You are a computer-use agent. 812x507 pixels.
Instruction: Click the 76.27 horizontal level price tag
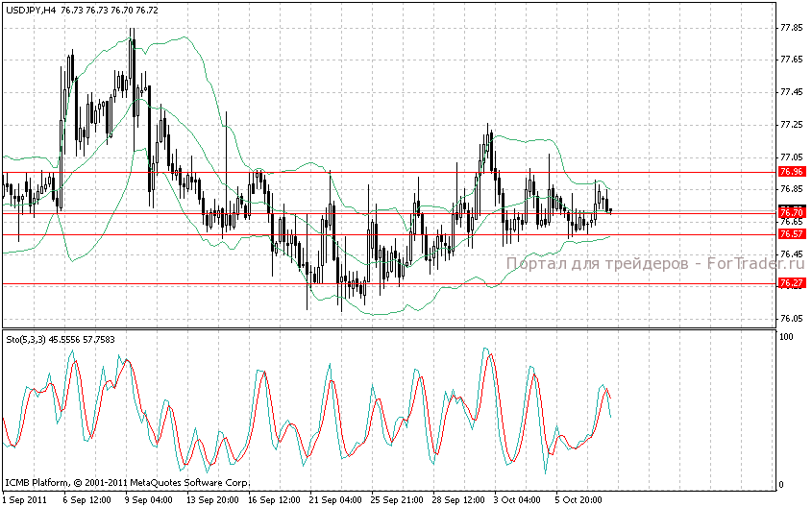click(791, 283)
